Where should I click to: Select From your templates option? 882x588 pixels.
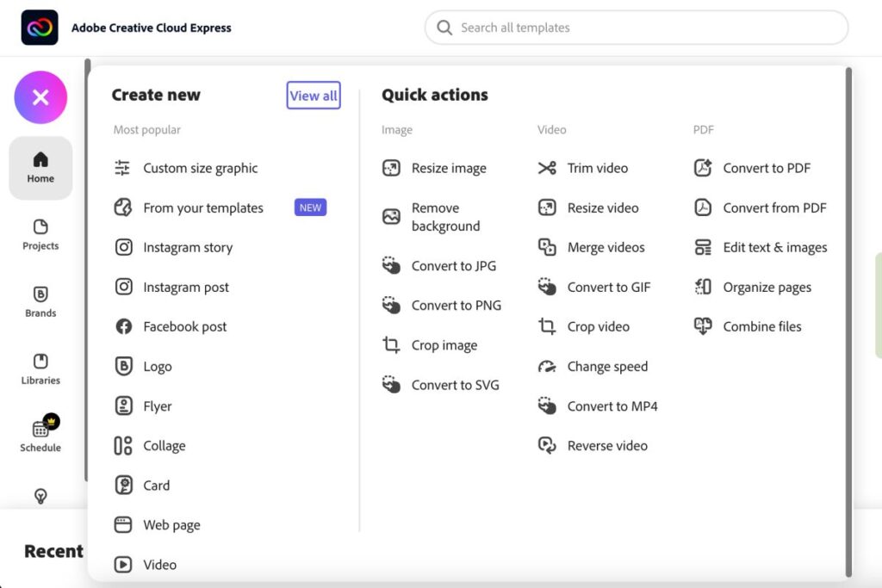pos(203,208)
